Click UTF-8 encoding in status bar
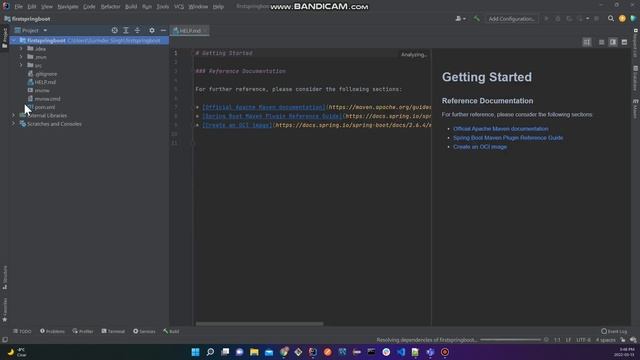 pyautogui.click(x=583, y=340)
